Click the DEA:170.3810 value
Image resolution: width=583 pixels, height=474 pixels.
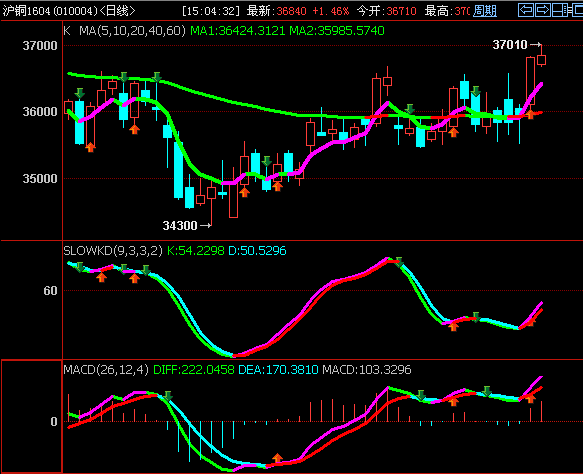click(x=278, y=370)
